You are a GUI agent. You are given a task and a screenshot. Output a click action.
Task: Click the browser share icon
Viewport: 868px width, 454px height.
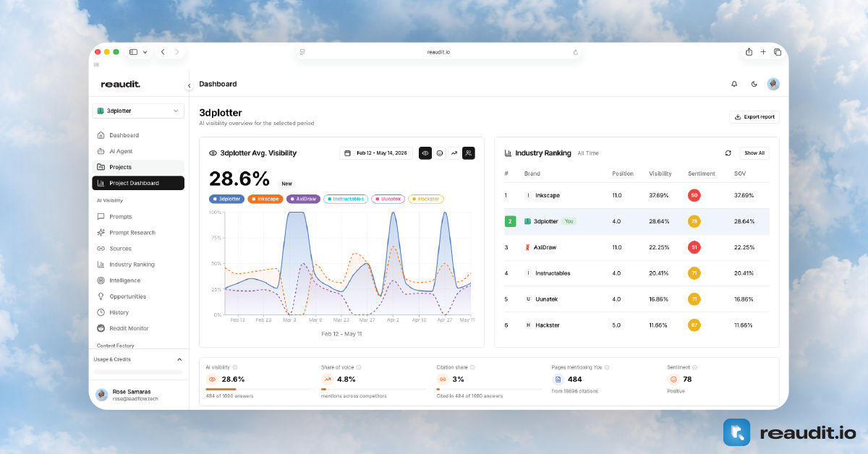[x=749, y=51]
